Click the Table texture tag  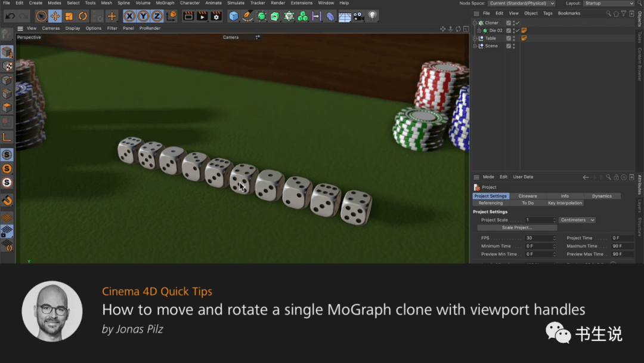click(524, 38)
